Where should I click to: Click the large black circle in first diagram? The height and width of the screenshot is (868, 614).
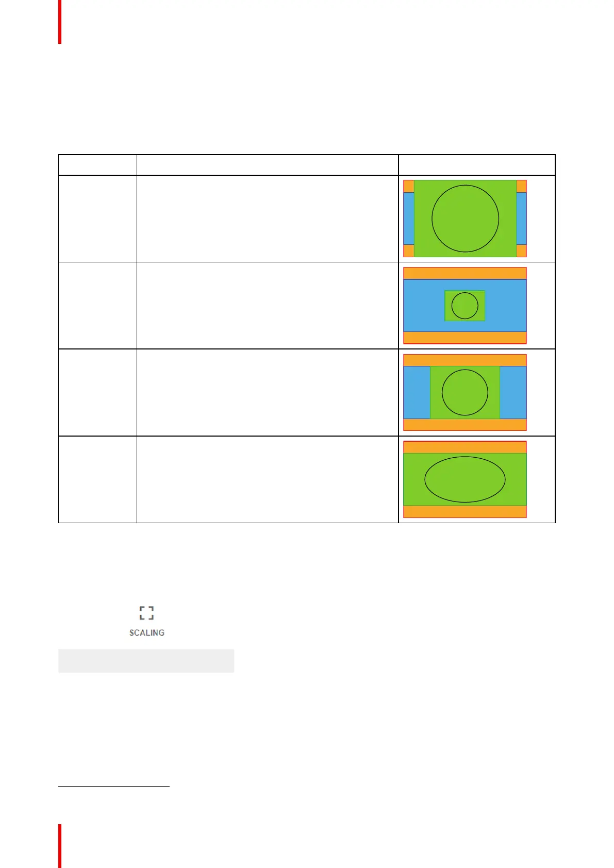pyautogui.click(x=465, y=219)
